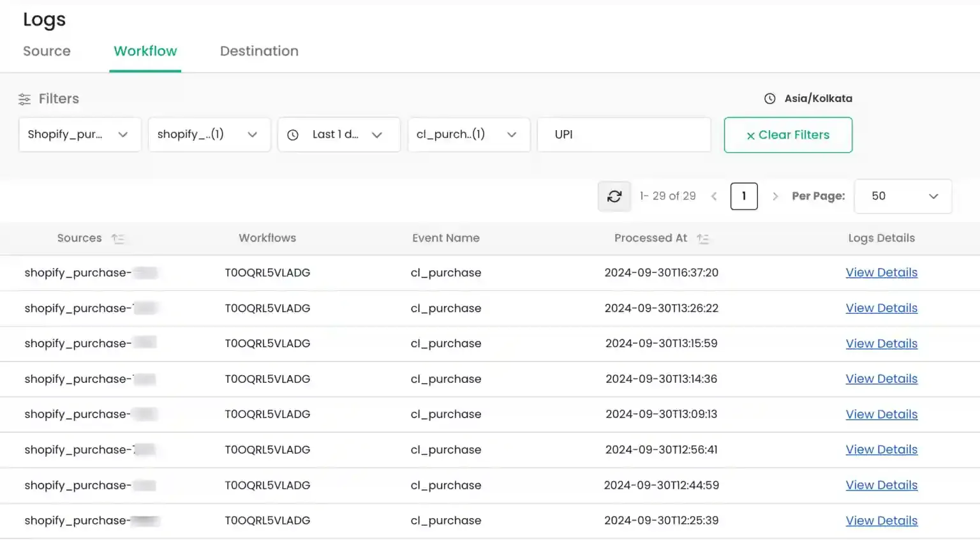Go to previous page arrow

[714, 196]
